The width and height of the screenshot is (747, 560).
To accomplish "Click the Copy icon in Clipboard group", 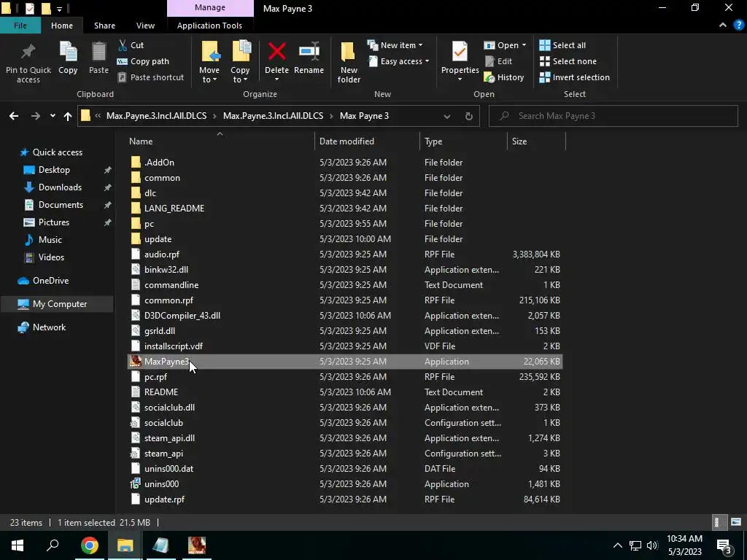I will (68, 52).
